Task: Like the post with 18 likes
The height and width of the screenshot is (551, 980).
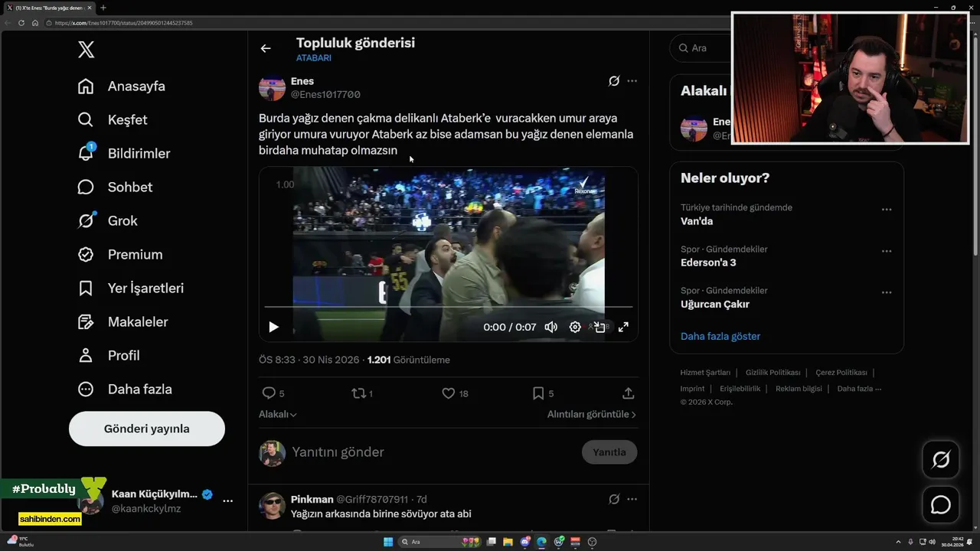Action: (455, 393)
